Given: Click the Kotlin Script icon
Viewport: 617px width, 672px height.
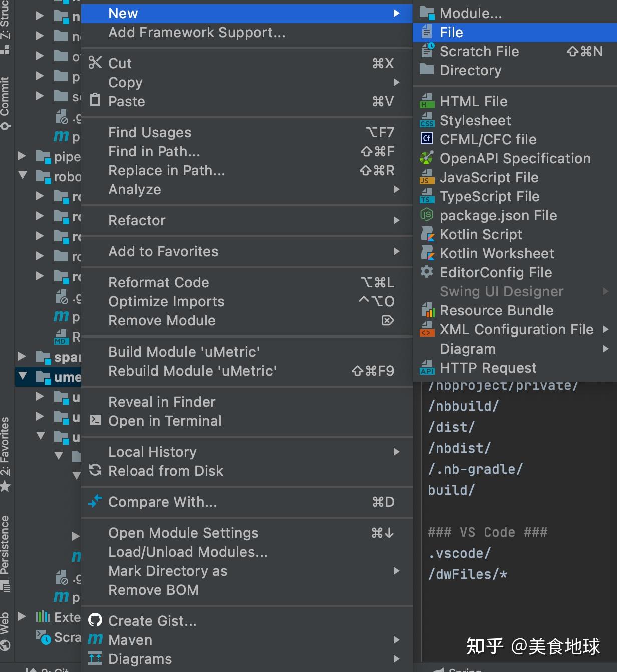Looking at the screenshot, I should (427, 234).
